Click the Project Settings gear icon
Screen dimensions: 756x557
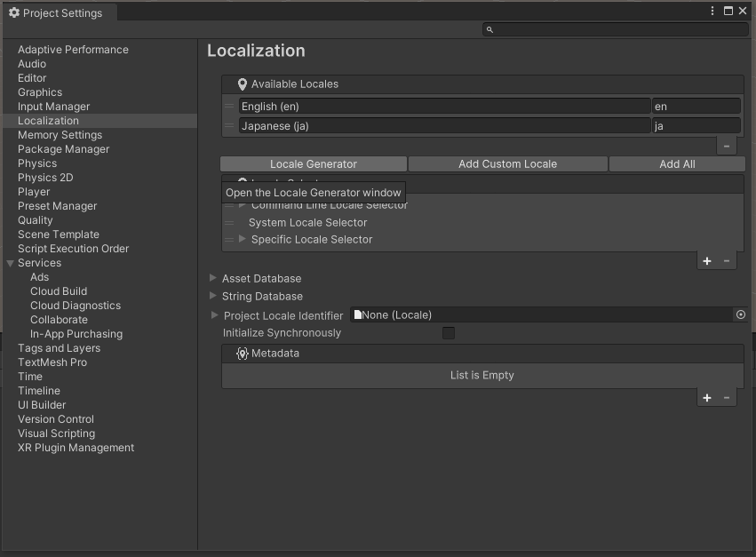tap(14, 12)
